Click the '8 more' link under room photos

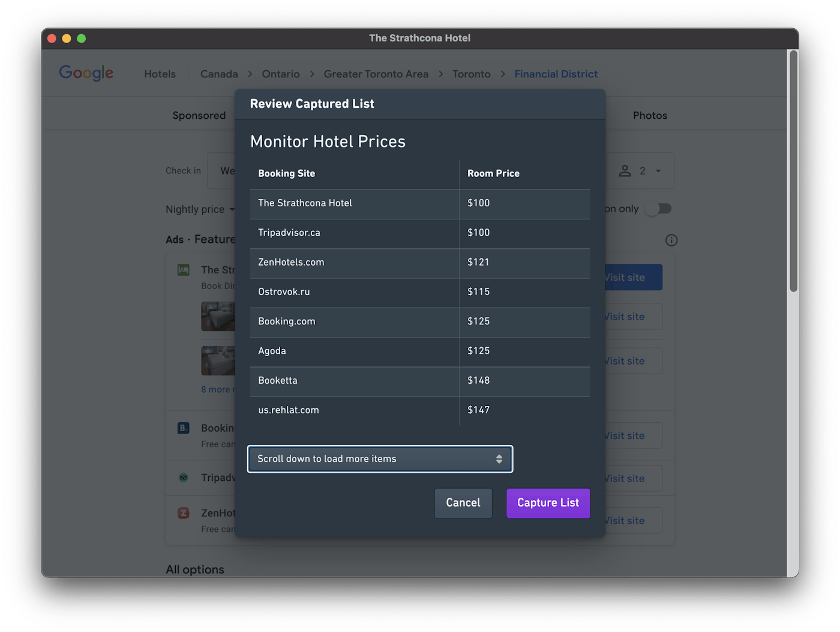point(217,390)
